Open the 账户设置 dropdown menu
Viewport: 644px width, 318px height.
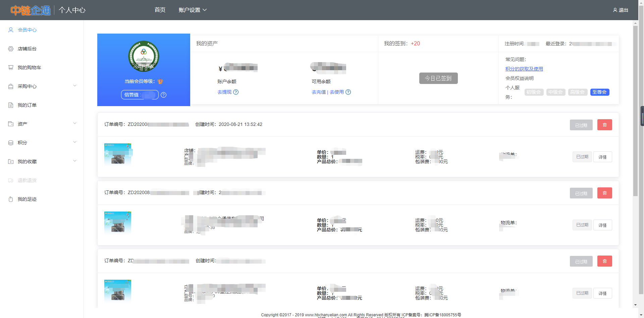tap(192, 10)
